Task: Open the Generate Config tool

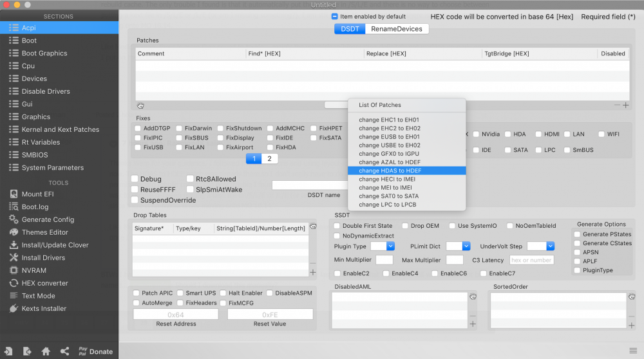Action: click(48, 219)
